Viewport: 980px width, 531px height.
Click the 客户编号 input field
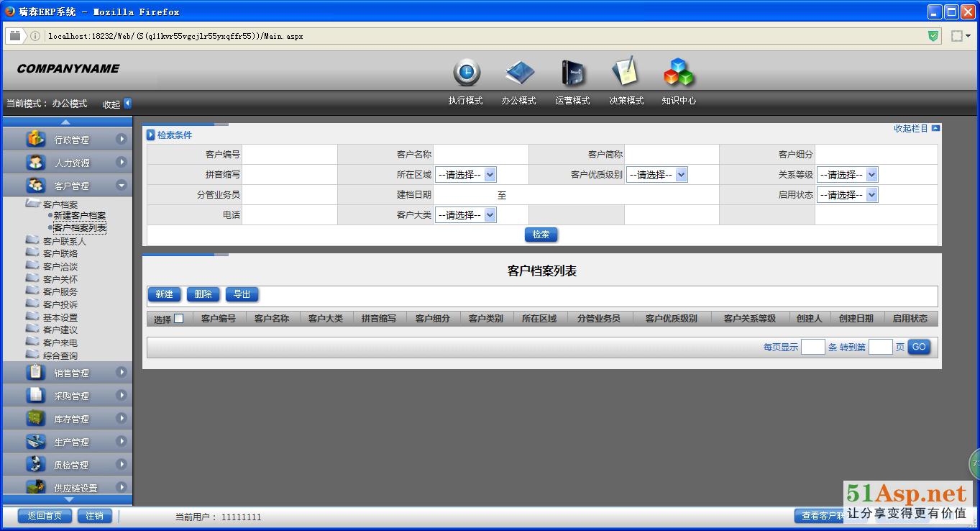coord(289,155)
